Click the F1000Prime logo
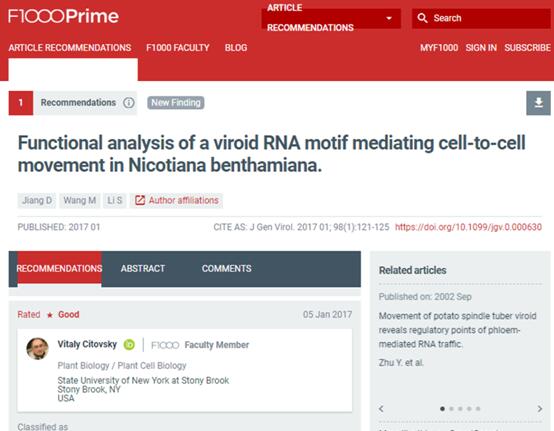The image size is (554, 431). 63,16
